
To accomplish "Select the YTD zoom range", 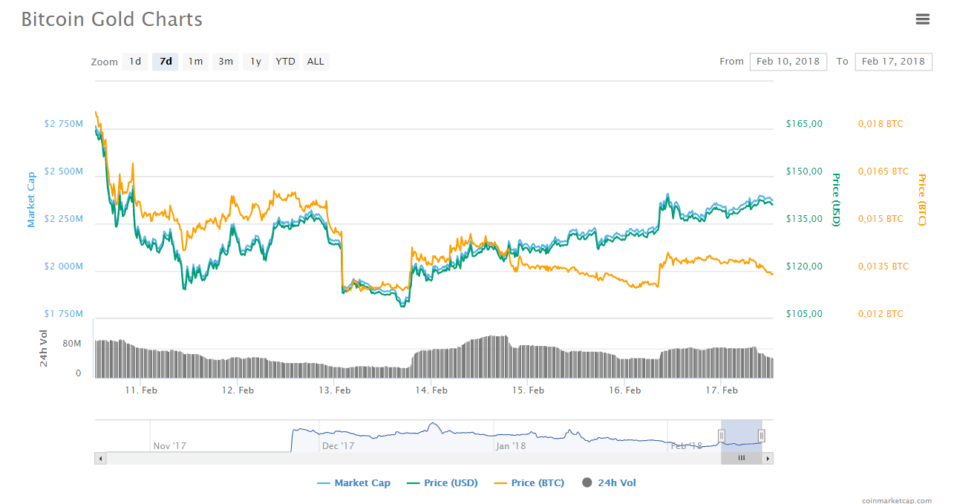I will tap(285, 62).
